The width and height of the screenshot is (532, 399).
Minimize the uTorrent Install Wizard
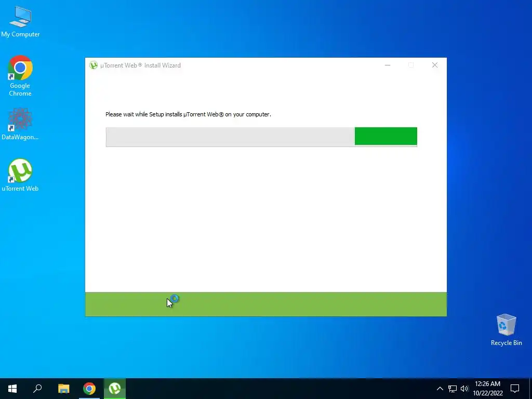click(x=388, y=65)
